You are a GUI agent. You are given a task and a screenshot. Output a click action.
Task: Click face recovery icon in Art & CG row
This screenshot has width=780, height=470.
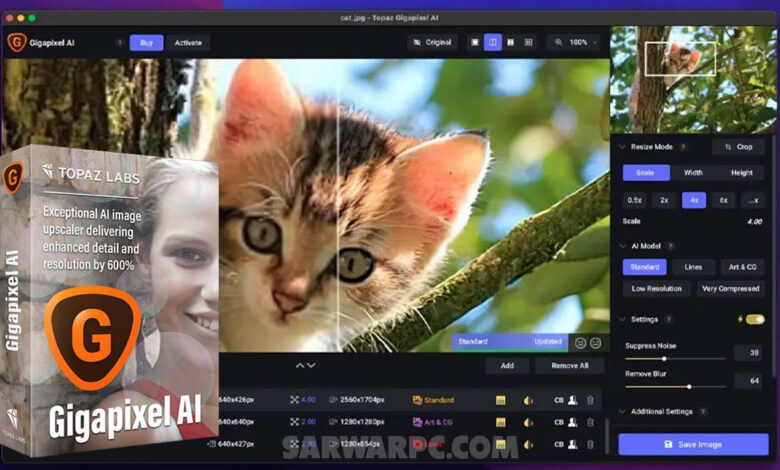coord(573,422)
